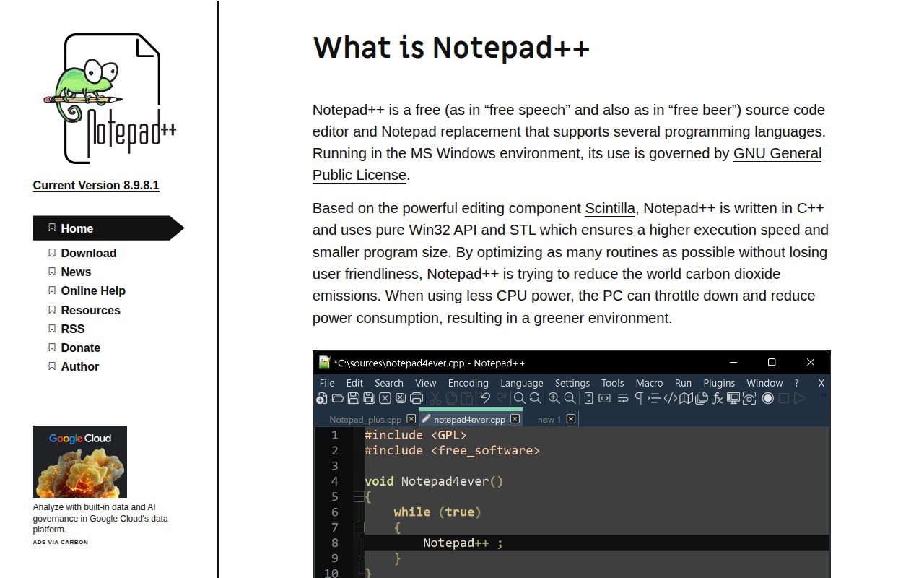Open the Resources sidebar link
Screen dimensions: 924x578
[91, 310]
